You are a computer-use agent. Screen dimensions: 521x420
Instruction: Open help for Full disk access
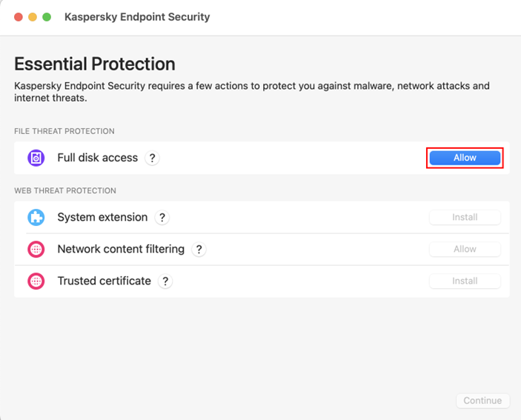(152, 158)
